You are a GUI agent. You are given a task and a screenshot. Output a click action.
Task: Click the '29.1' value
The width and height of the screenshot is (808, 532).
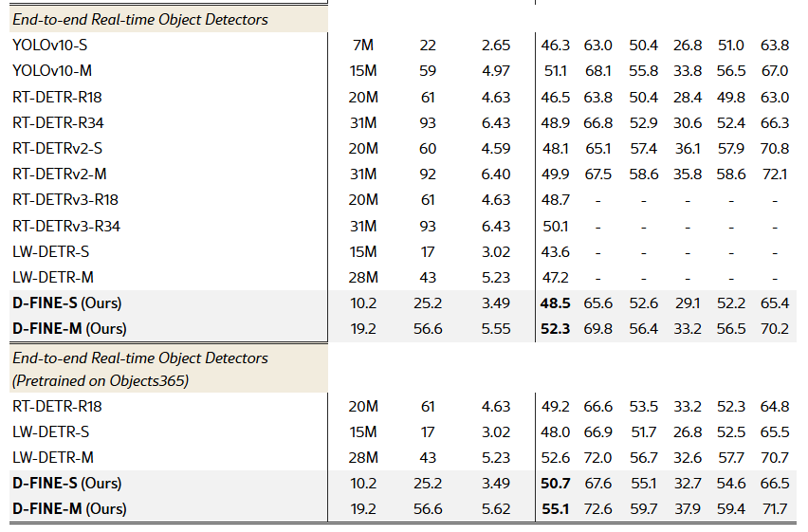pyautogui.click(x=688, y=303)
